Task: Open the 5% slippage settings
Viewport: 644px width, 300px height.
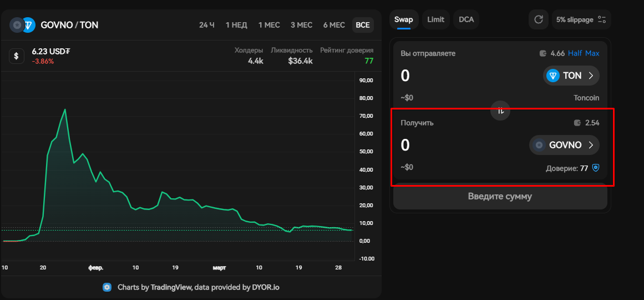Action: click(x=581, y=19)
